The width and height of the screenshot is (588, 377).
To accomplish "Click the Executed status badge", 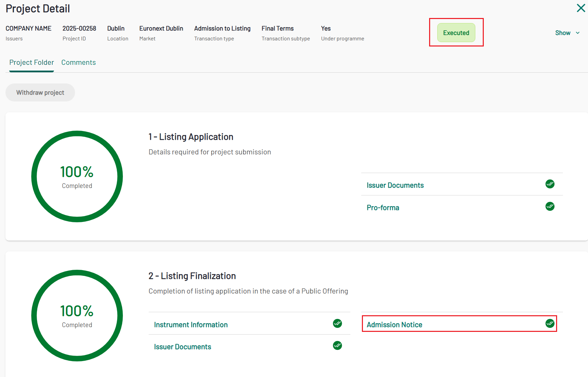I will (x=456, y=33).
